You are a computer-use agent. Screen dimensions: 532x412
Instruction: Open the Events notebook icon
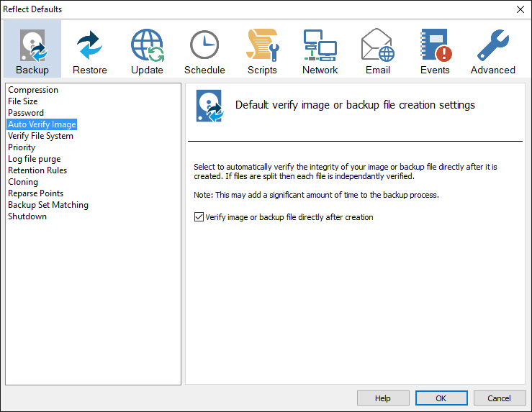tap(435, 50)
